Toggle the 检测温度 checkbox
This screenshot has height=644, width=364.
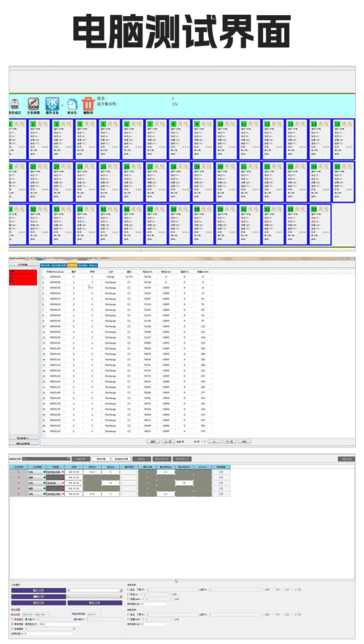tap(12, 629)
